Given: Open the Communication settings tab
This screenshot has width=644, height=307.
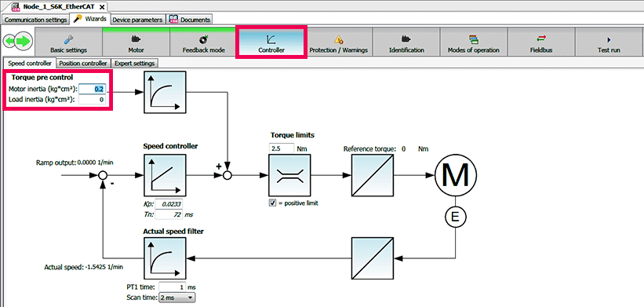Looking at the screenshot, I should (36, 20).
